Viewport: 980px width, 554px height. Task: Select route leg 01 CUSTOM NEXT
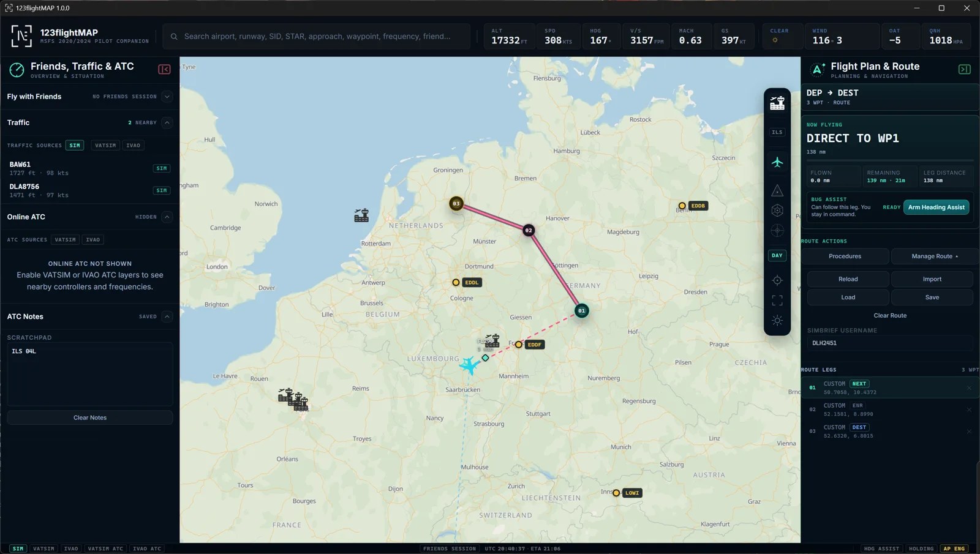[890, 387]
